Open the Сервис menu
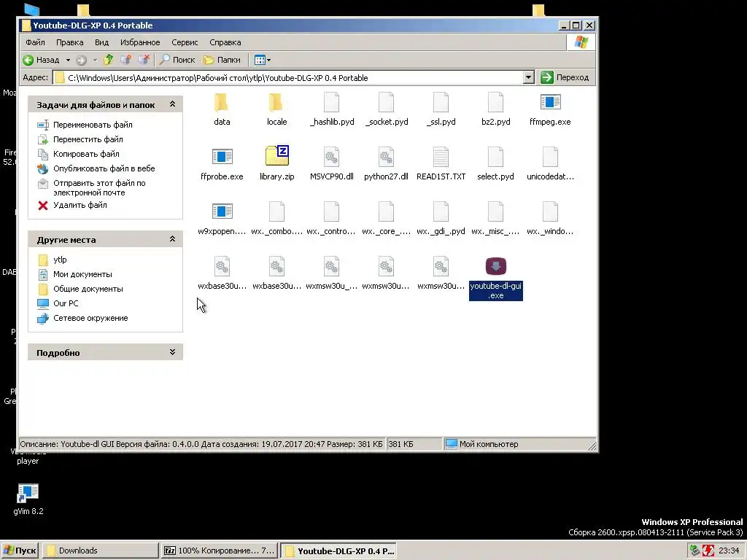Screen dimensions: 747x560 185,42
